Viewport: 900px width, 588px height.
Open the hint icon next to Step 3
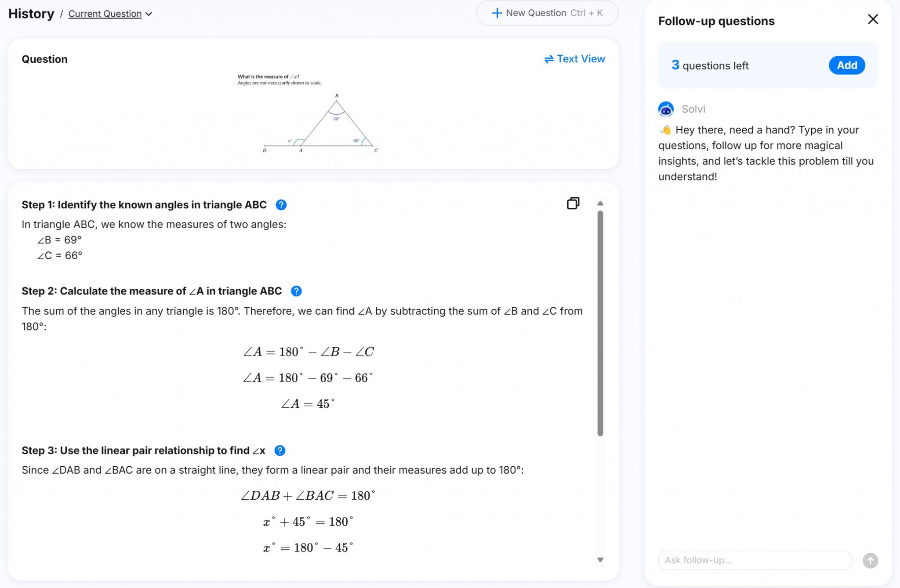[x=280, y=450]
